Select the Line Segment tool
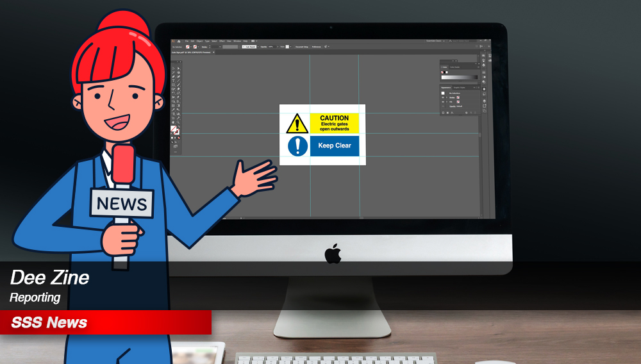The image size is (641, 364). coord(178,81)
